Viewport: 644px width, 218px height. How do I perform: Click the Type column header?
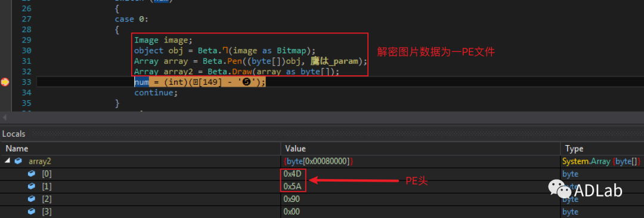point(574,149)
